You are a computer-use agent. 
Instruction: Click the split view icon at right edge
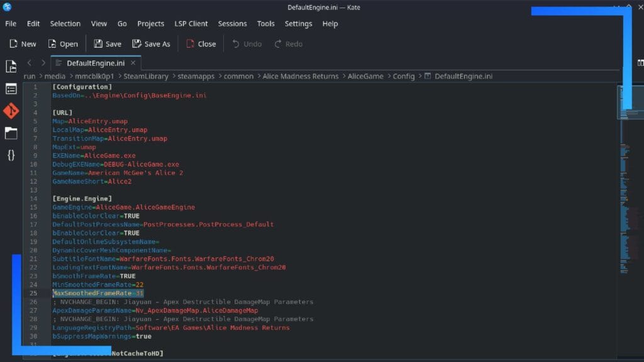[x=640, y=63]
